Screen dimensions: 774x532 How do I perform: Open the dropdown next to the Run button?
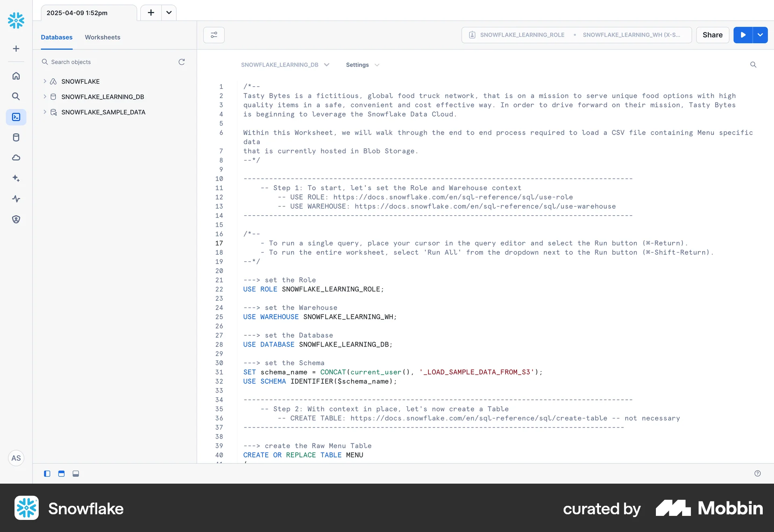[x=760, y=35]
